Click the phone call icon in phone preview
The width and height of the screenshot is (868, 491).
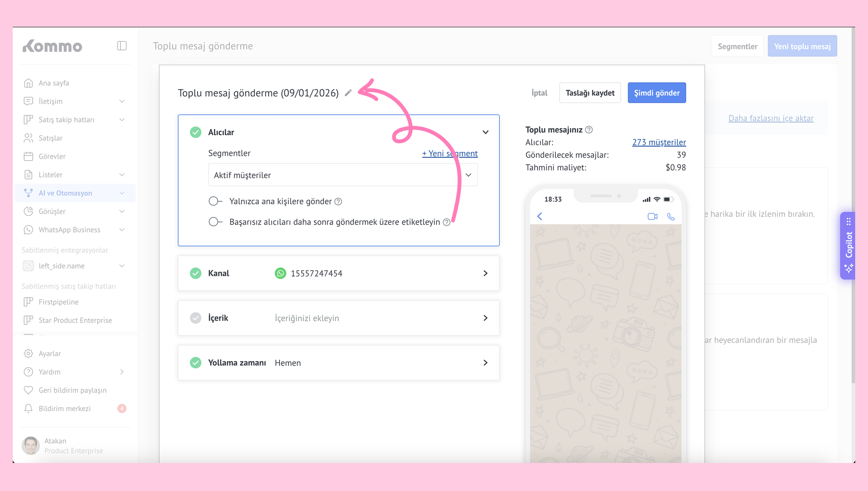(671, 216)
